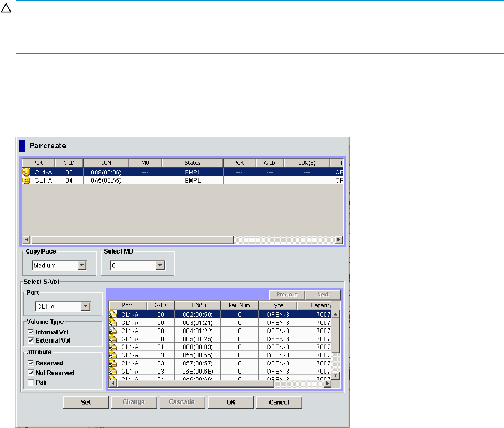Click S-Vol icon for LUN 057(00:57)
The height and width of the screenshot is (428, 504).
point(113,362)
